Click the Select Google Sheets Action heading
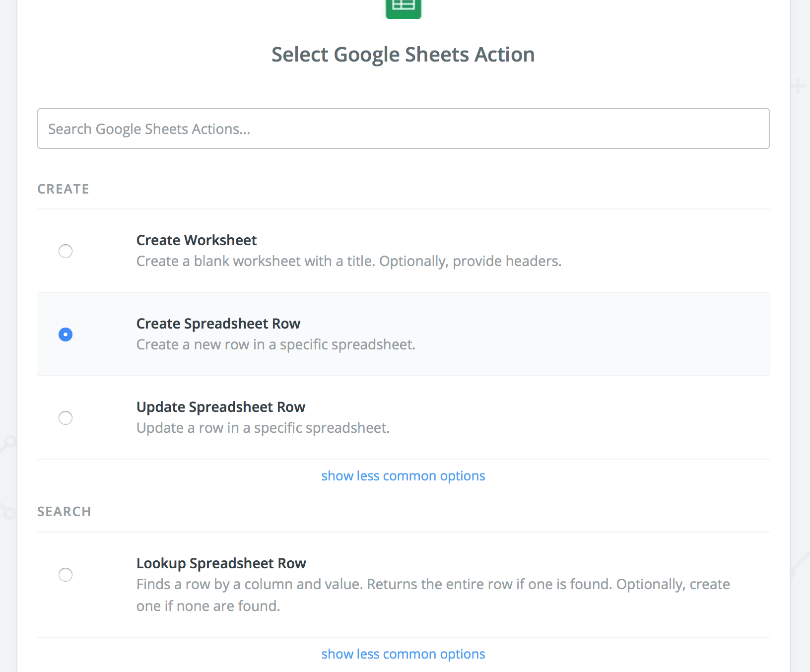 [403, 55]
